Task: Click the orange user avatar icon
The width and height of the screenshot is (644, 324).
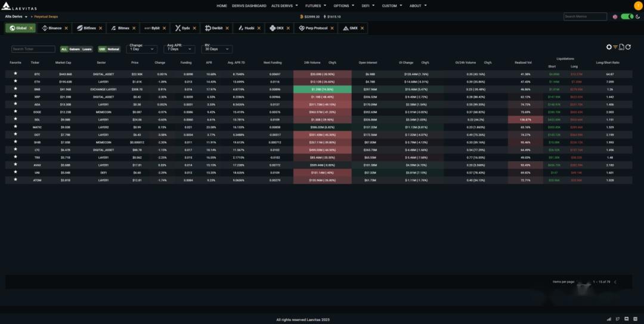Action: click(638, 5)
